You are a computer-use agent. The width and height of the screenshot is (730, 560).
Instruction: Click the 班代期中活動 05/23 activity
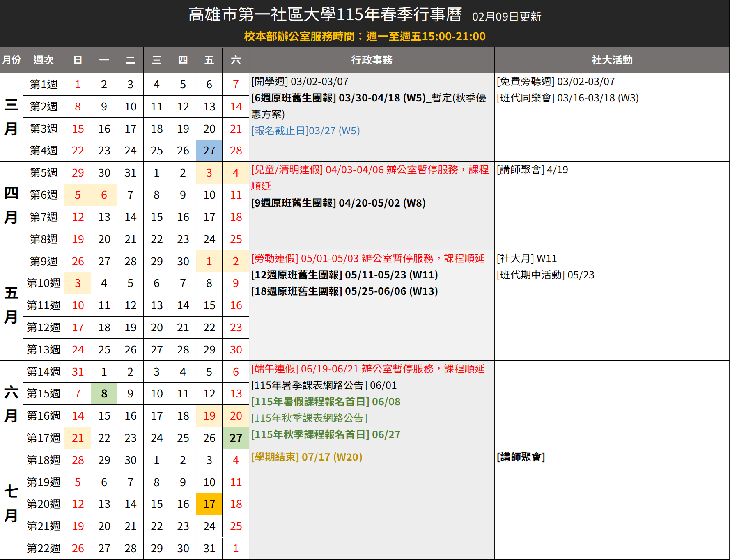545,275
